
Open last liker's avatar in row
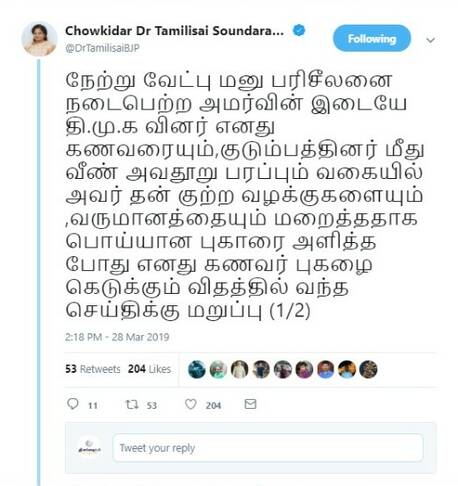pos(368,369)
